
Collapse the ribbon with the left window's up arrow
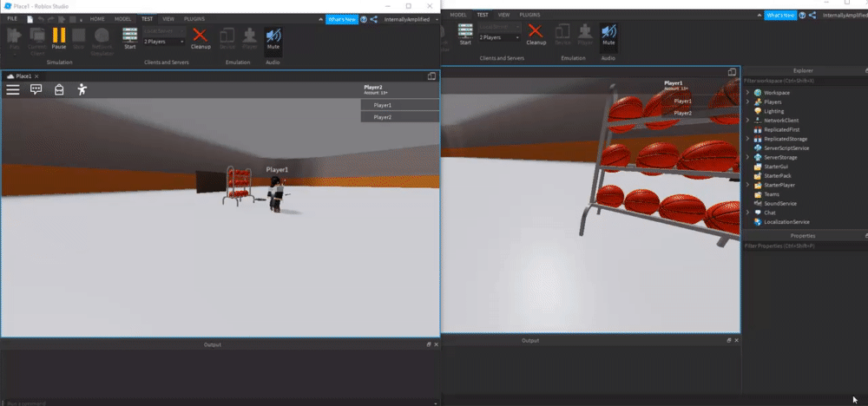click(321, 19)
